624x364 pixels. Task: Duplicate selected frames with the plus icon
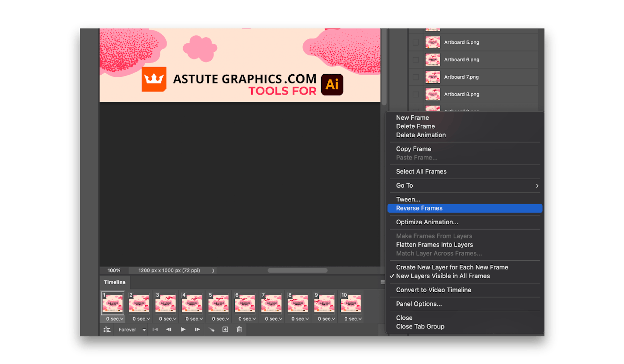225,329
